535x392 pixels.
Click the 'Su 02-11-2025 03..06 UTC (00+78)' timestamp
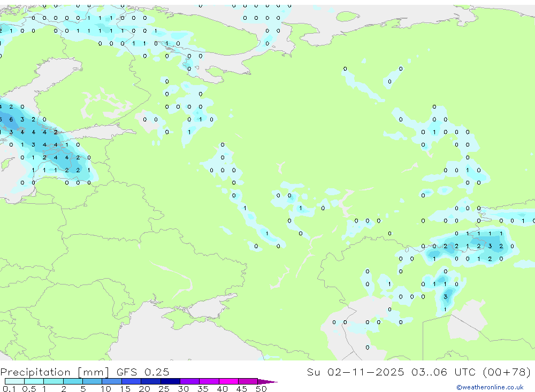[419, 372]
